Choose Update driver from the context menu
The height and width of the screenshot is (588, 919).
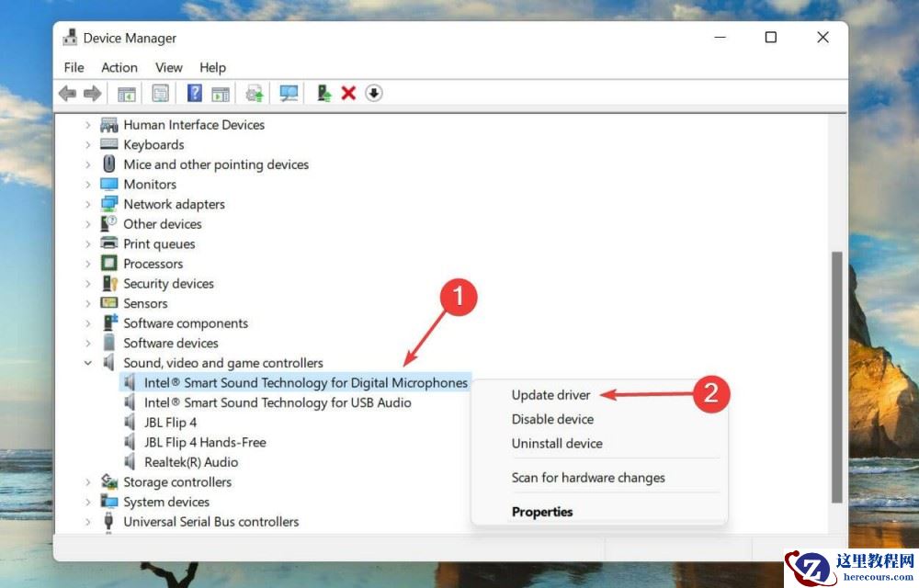coord(550,394)
